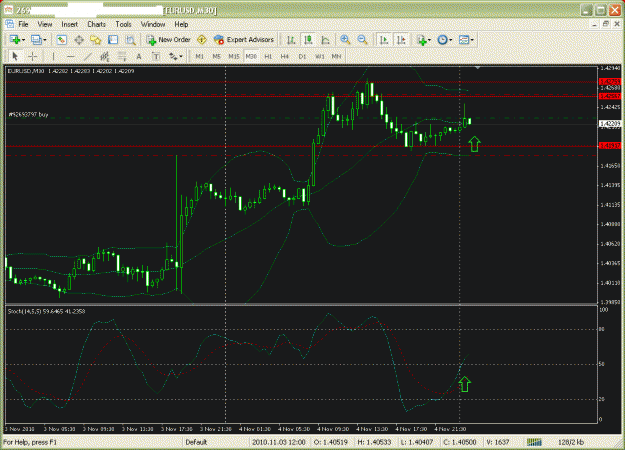Switch chart to H1 timeframe
This screenshot has width=625, height=450.
268,57
